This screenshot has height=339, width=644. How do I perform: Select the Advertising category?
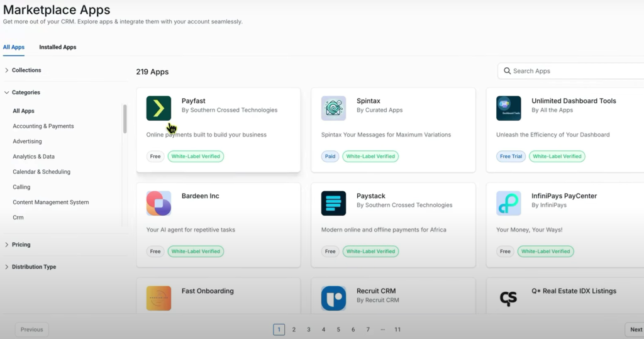pyautogui.click(x=27, y=142)
